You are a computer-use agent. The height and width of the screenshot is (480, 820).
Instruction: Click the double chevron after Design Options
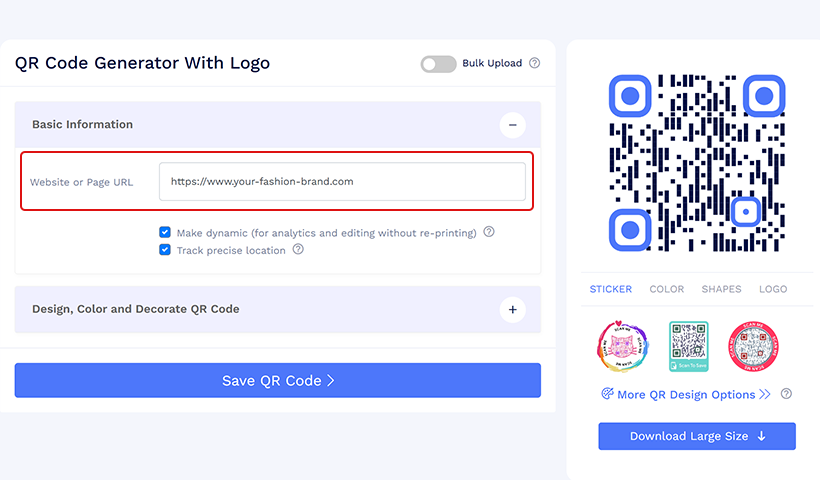tap(765, 395)
